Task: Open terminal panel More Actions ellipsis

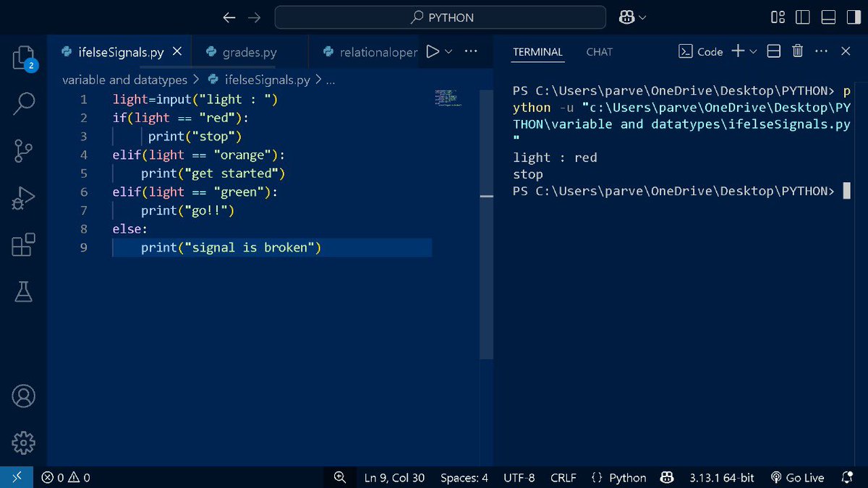Action: pyautogui.click(x=821, y=51)
